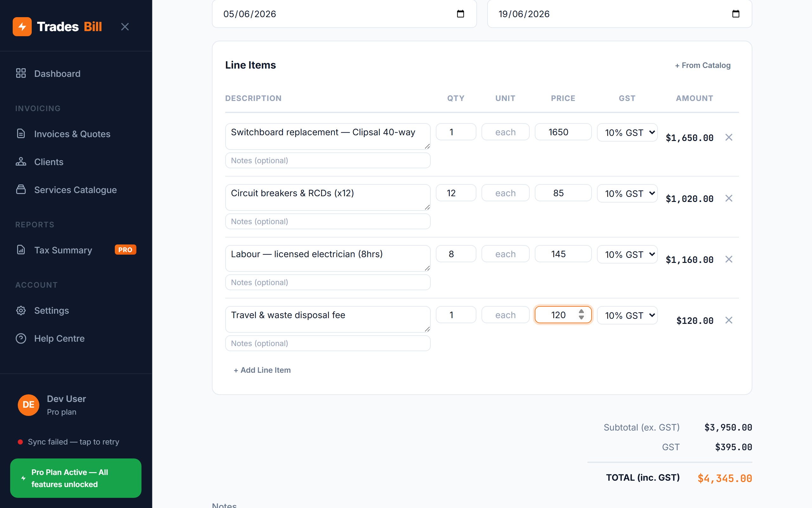Click Pro Plan Active banner

tap(76, 478)
